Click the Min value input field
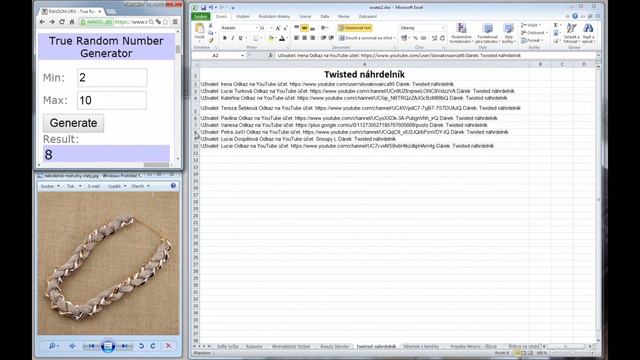The image size is (640, 360). (112, 78)
